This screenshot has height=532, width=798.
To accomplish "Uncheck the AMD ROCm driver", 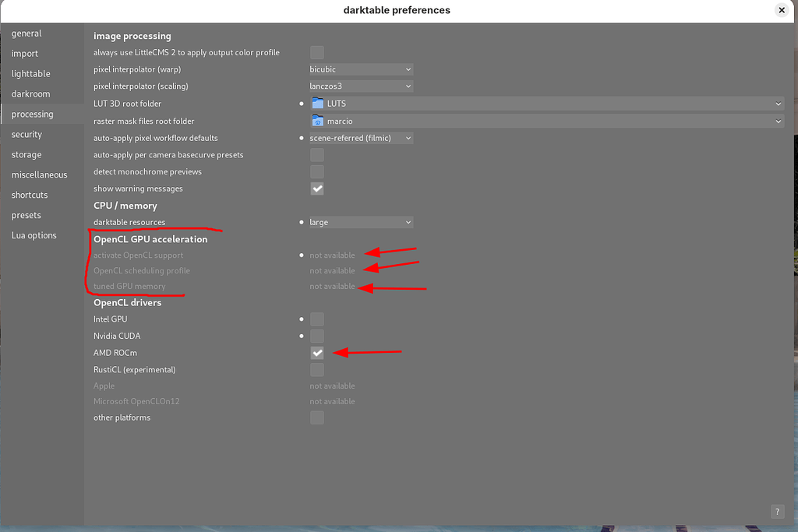I will pyautogui.click(x=317, y=353).
